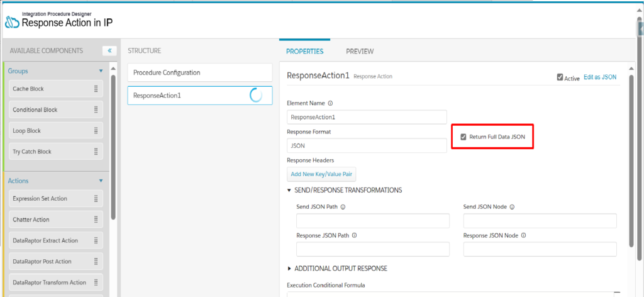Viewport: 644px width, 297px height.
Task: Grab the Try Catch Block drag handle
Action: 96,152
